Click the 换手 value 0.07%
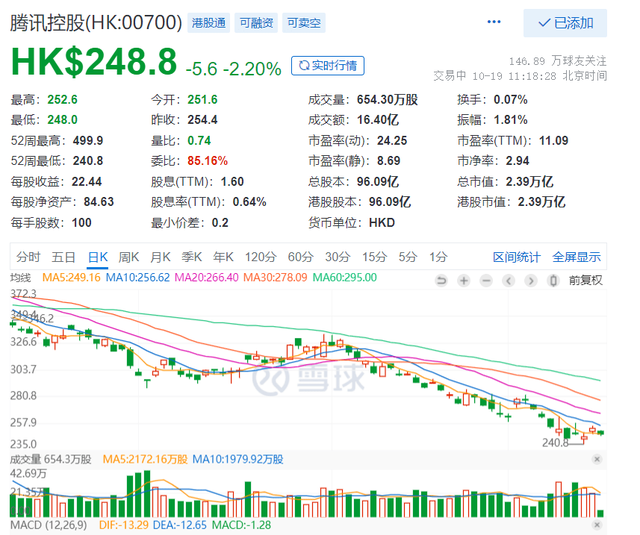 510,100
